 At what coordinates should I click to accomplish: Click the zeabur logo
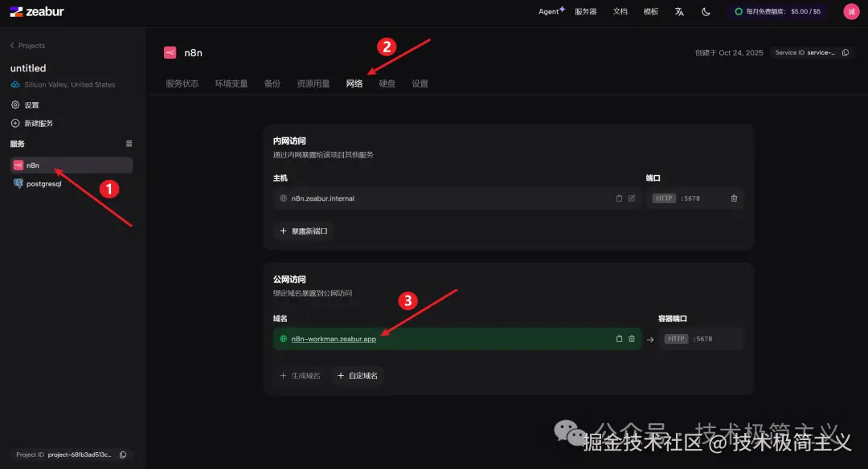(x=37, y=11)
